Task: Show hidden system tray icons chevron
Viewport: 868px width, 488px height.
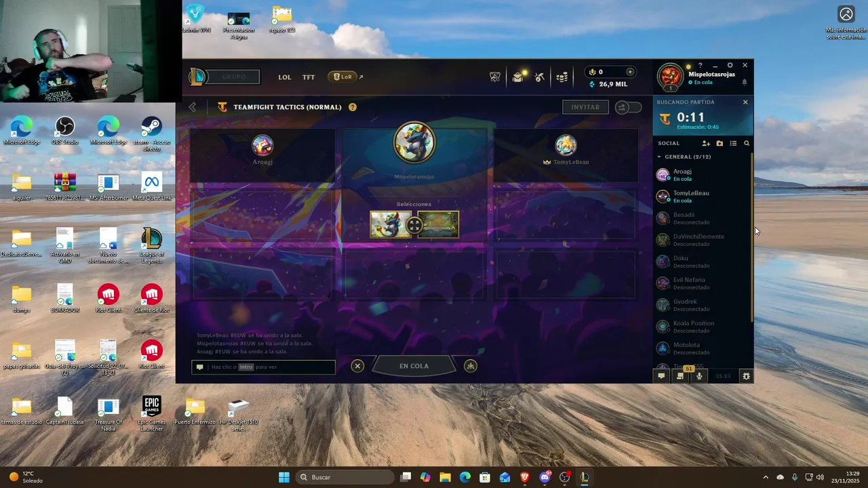Action: pyautogui.click(x=766, y=477)
